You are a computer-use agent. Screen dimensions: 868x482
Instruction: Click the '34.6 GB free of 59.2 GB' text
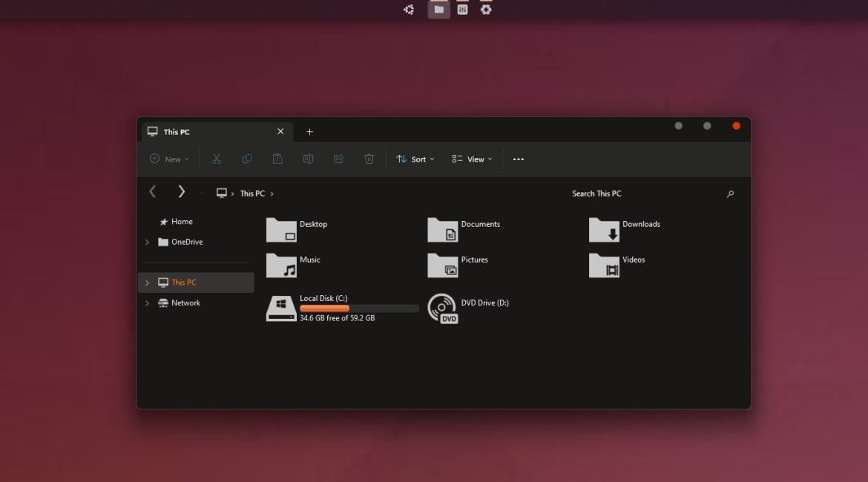coord(337,318)
